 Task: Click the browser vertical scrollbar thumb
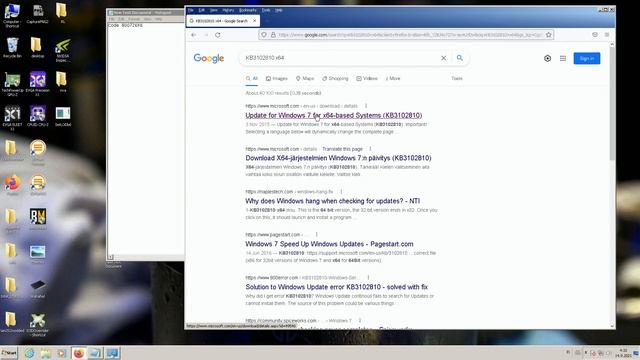[x=612, y=104]
